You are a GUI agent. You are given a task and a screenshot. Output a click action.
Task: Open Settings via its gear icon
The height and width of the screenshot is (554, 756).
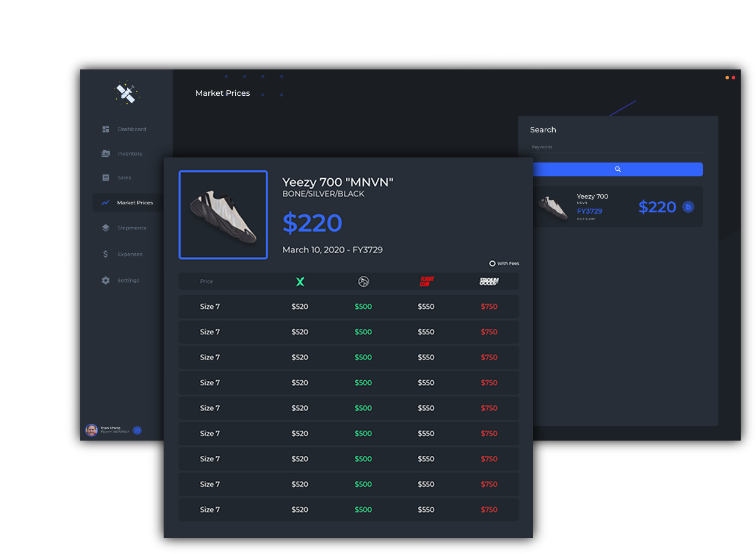pos(106,280)
